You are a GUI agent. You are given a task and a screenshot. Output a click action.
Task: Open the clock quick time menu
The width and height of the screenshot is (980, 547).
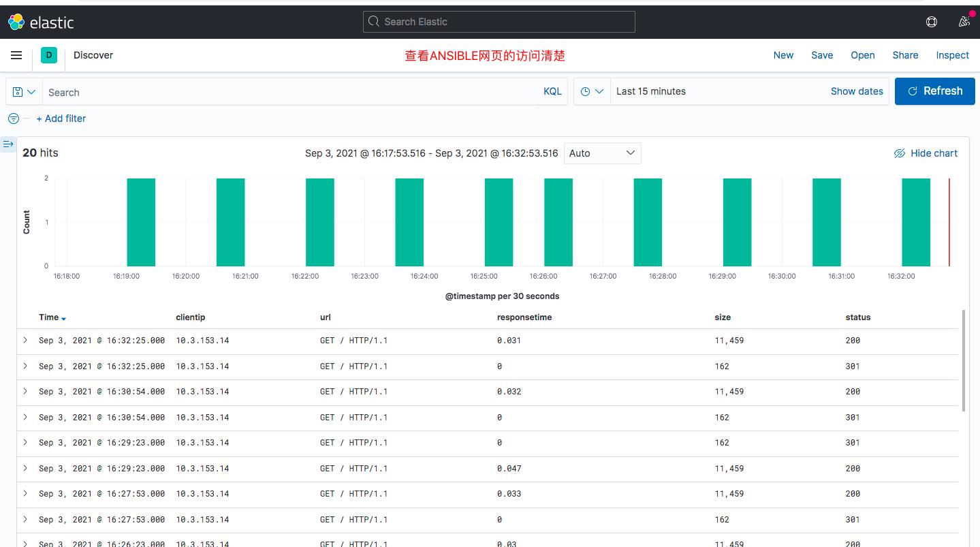point(592,91)
